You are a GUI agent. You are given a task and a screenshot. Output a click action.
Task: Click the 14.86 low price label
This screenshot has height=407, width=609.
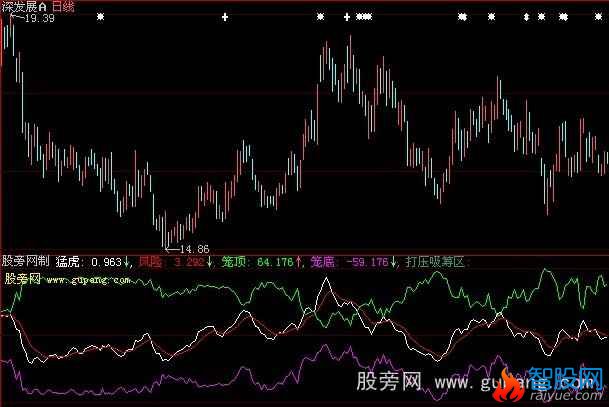click(195, 249)
